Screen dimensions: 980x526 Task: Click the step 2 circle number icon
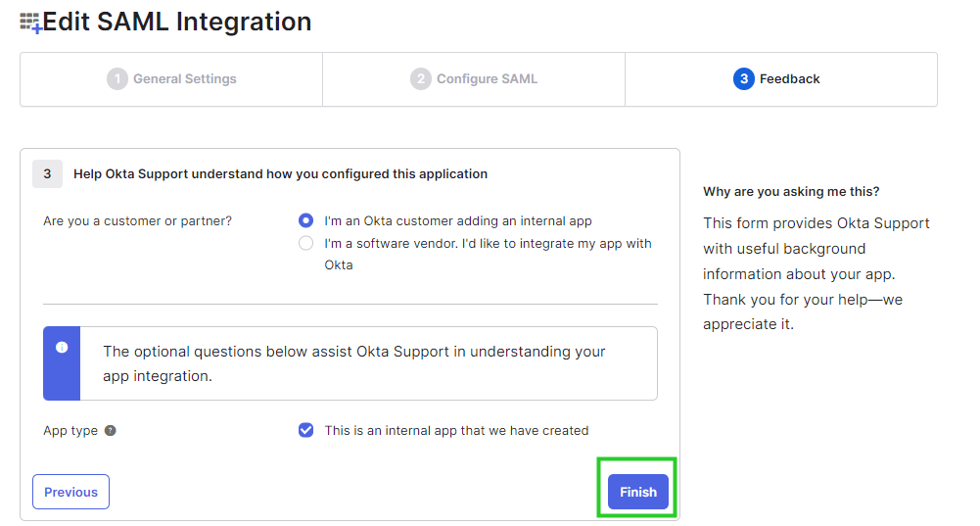(x=421, y=78)
